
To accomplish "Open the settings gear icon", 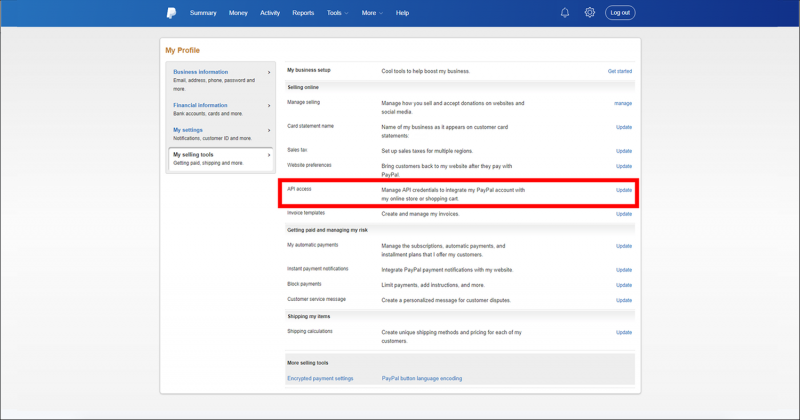I will coord(589,12).
